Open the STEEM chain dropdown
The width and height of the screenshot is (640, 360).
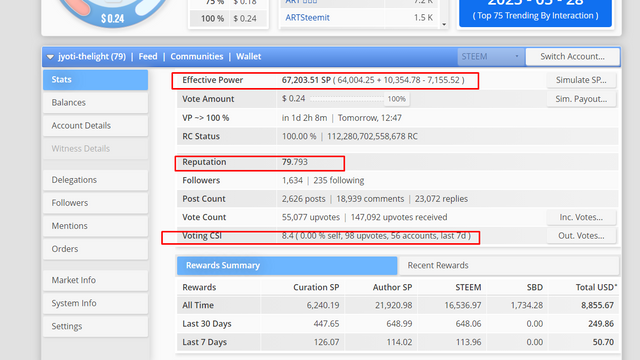(x=491, y=57)
